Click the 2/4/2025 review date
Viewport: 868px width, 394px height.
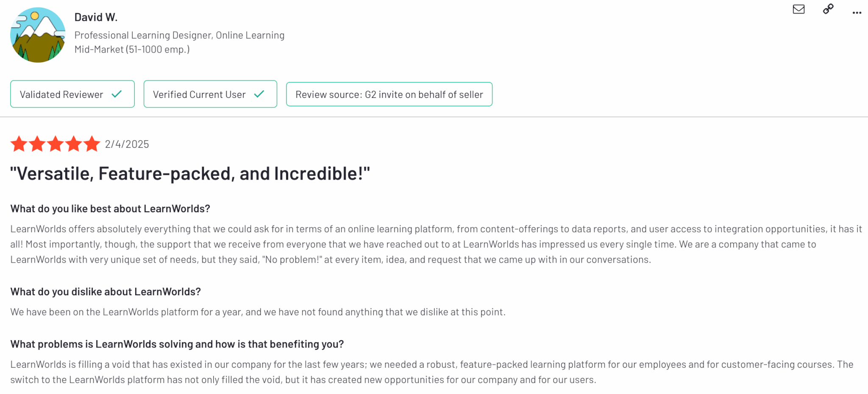tap(127, 144)
